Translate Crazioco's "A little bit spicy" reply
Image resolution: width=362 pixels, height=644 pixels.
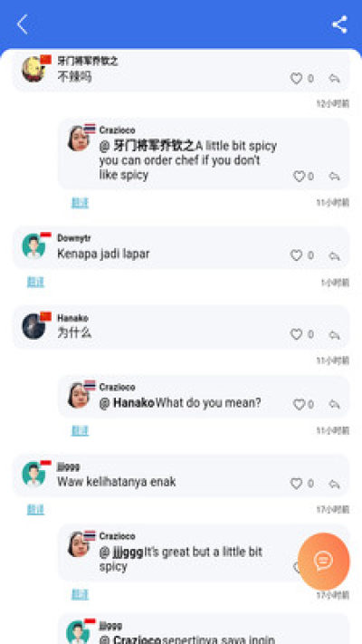tap(80, 203)
